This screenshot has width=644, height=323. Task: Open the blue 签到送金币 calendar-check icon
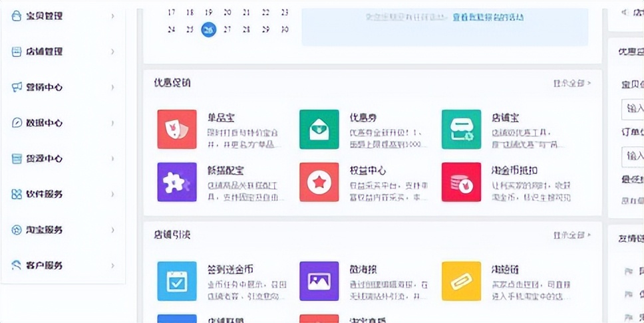pyautogui.click(x=176, y=281)
